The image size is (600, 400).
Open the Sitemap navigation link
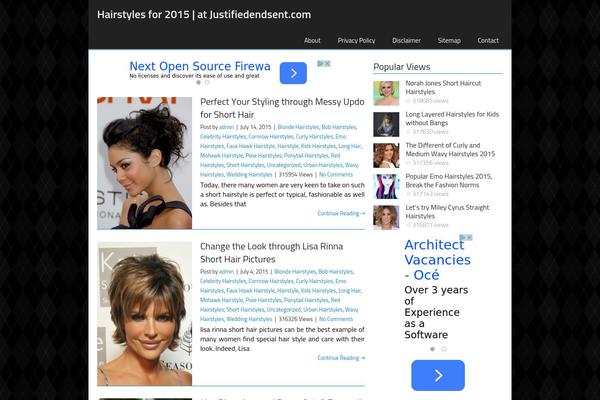pos(449,41)
